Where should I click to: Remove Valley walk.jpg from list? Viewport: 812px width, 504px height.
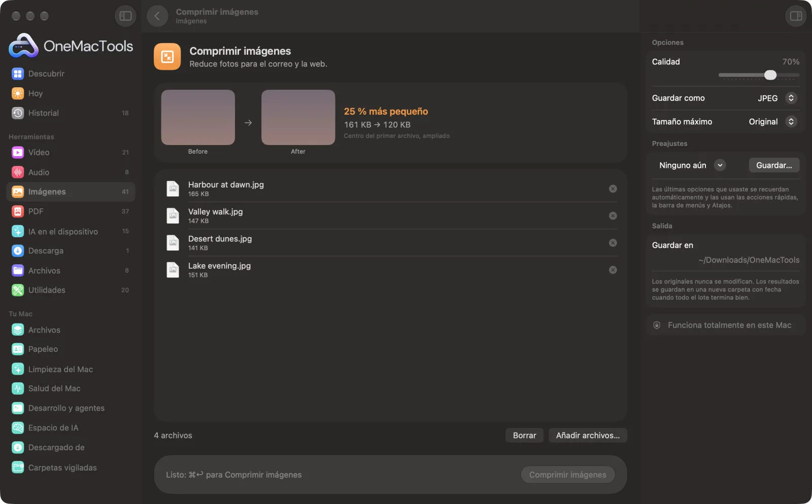pos(613,216)
